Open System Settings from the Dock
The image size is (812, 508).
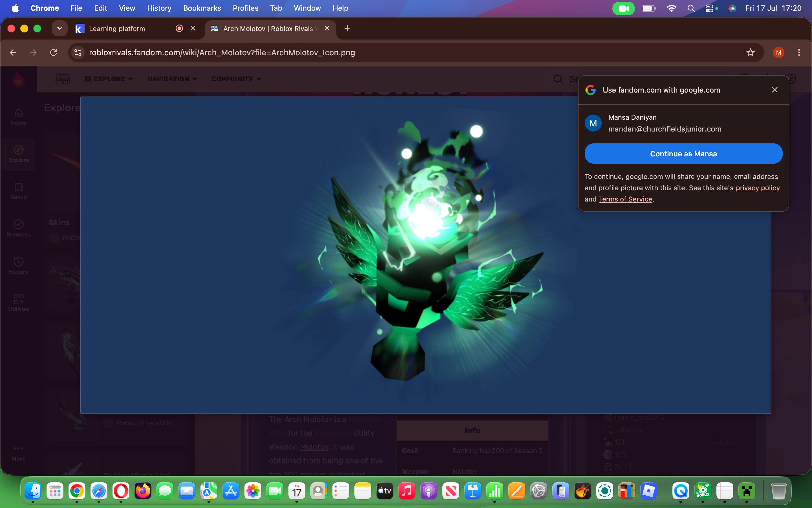point(539,491)
